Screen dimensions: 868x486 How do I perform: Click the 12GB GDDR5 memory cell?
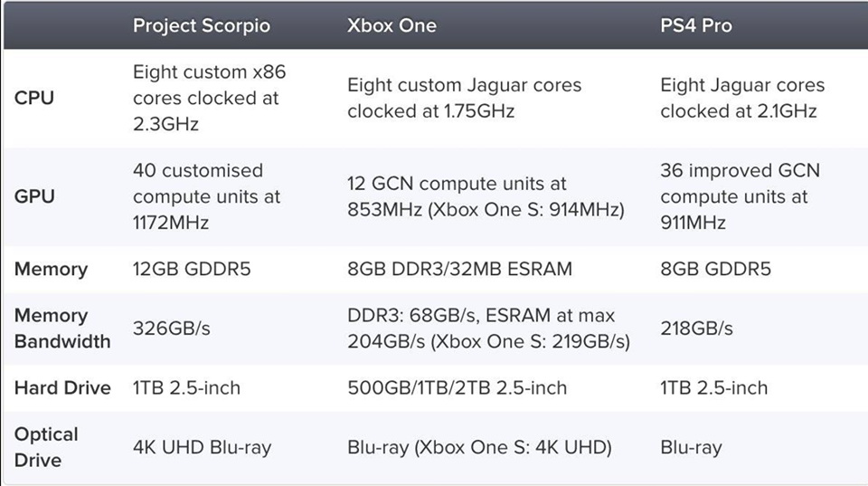(x=190, y=269)
